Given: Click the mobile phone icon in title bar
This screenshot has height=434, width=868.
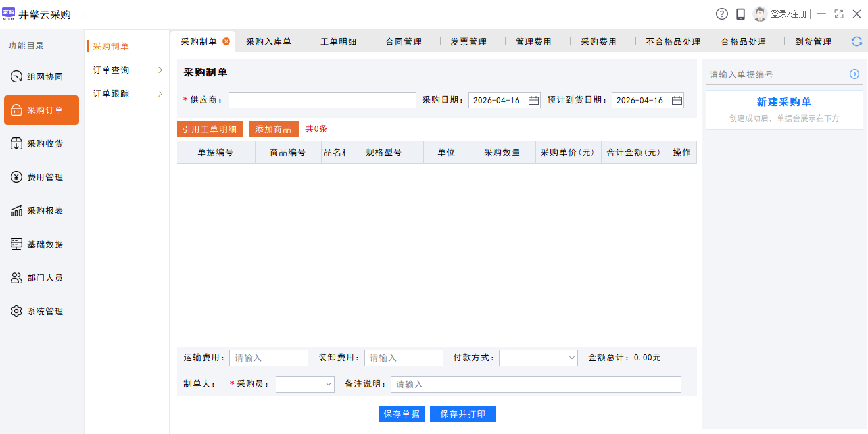Looking at the screenshot, I should pos(740,14).
